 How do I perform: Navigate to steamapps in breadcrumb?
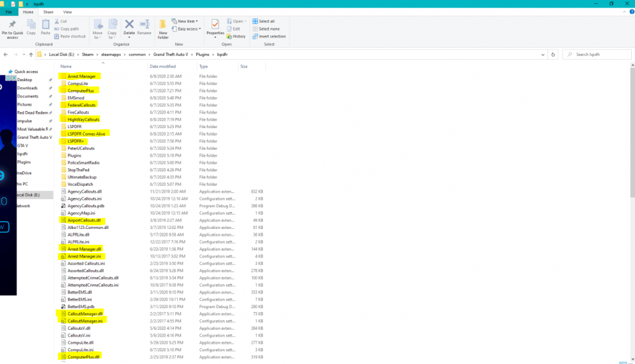point(111,54)
